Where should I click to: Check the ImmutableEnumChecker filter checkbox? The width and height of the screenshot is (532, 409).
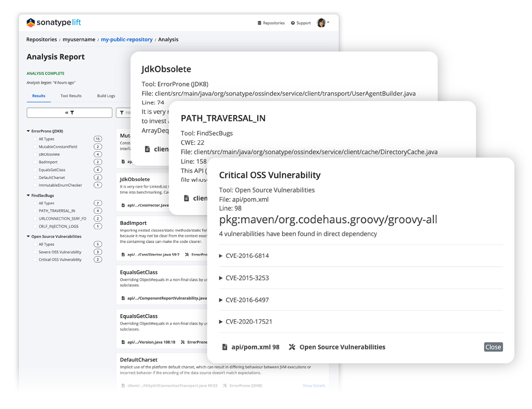point(35,185)
